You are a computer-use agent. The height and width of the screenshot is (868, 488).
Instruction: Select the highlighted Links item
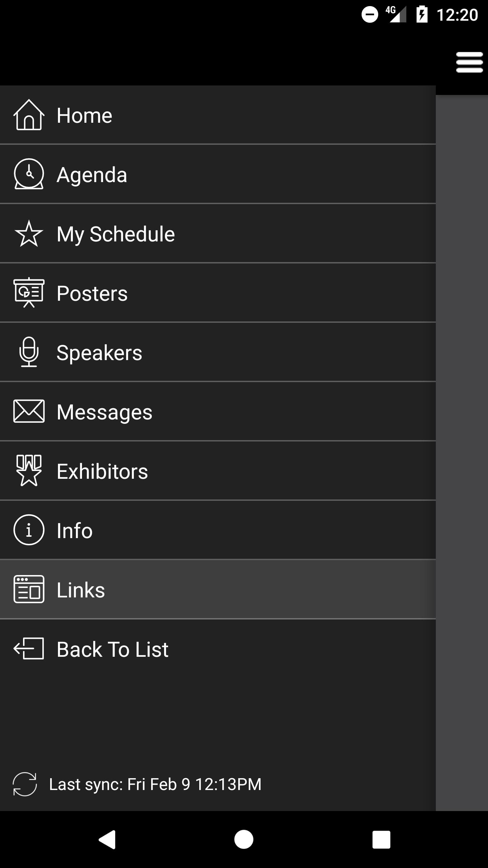click(x=217, y=590)
